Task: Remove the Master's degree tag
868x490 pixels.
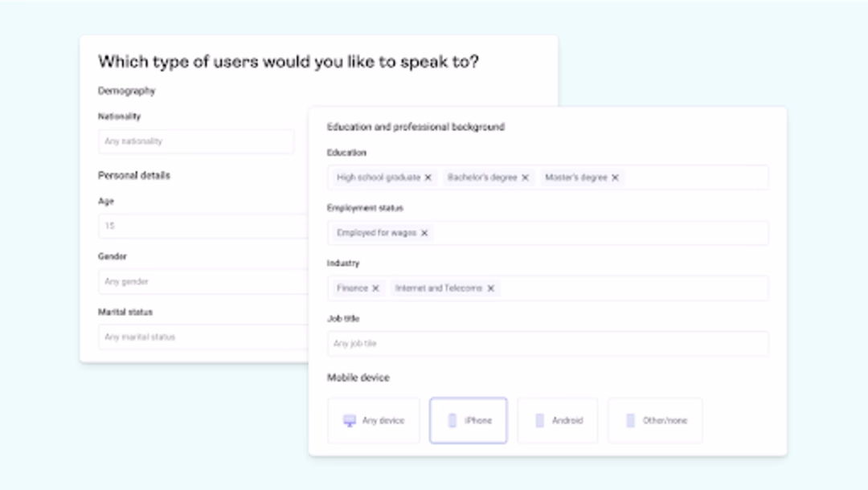Action: [x=616, y=178]
